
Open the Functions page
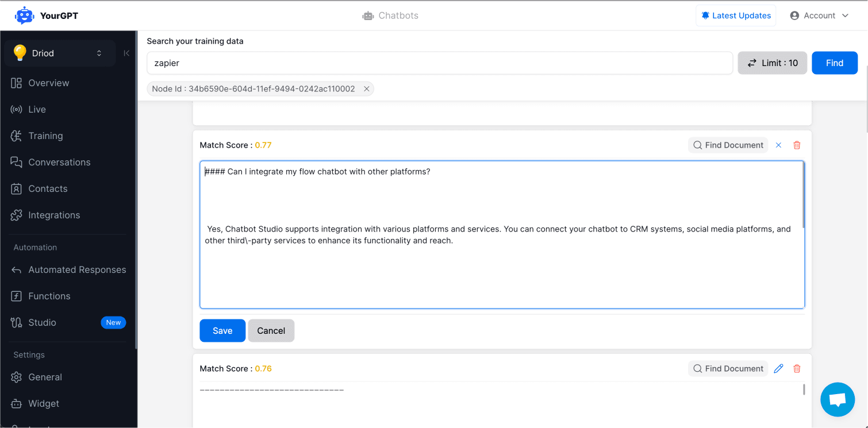point(51,296)
